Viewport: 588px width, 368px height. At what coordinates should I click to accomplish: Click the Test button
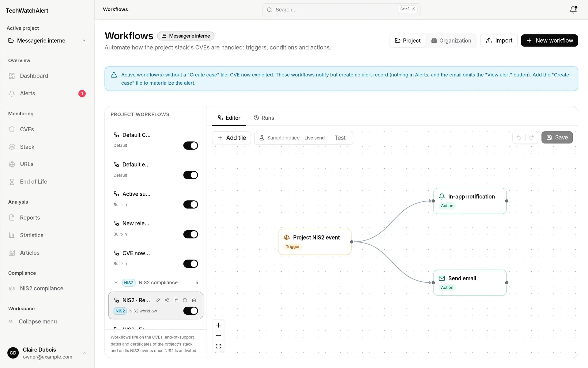(340, 138)
